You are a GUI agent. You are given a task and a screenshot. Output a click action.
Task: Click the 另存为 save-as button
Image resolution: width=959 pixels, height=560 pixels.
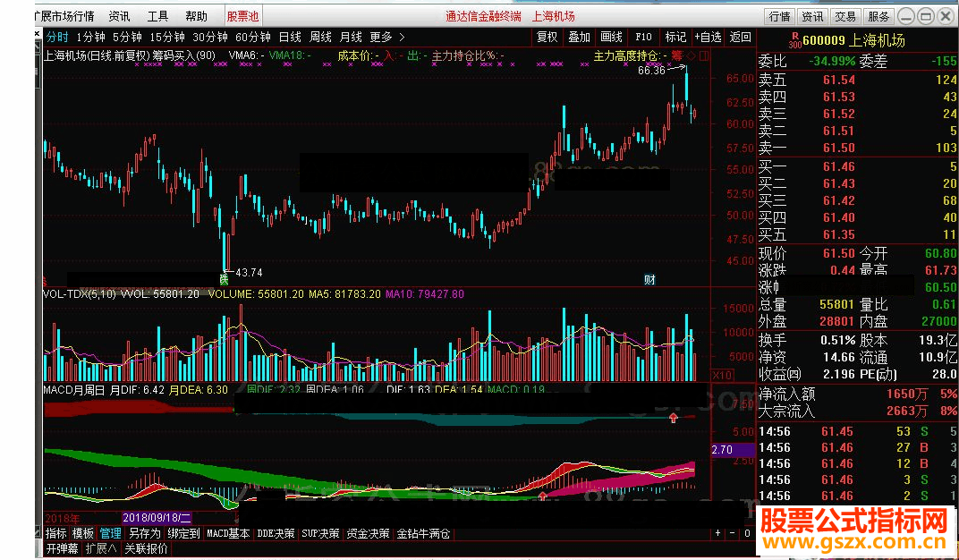tap(144, 533)
